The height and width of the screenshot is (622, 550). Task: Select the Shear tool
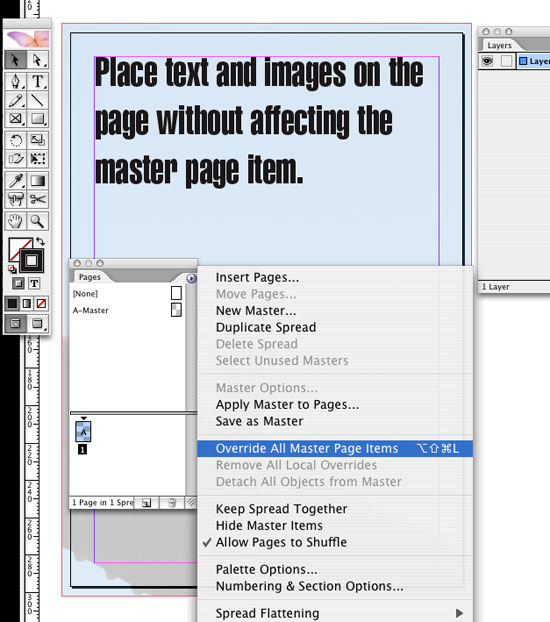15,159
